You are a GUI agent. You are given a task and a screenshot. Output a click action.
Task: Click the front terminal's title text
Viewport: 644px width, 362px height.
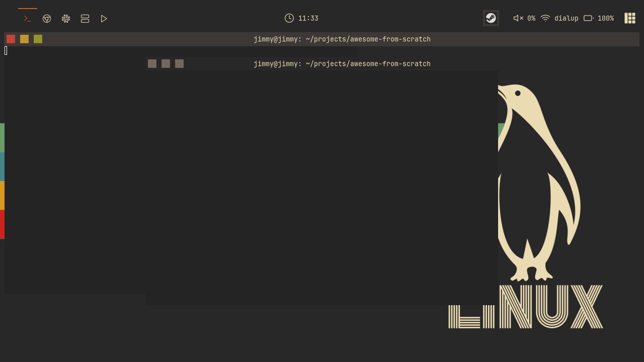click(342, 64)
